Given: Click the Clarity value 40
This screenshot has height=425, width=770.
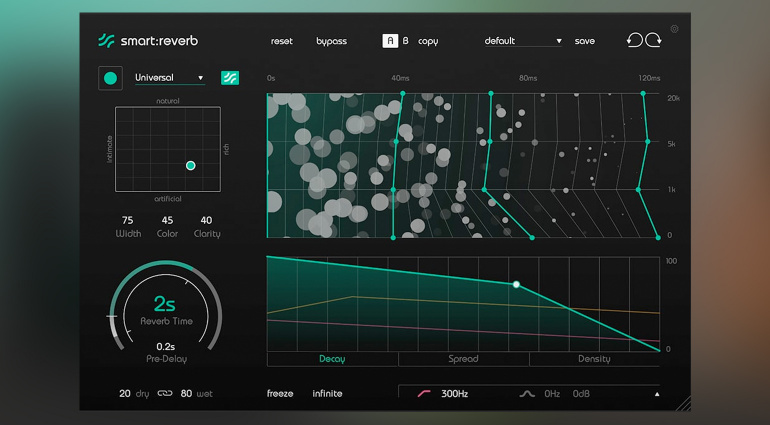Looking at the screenshot, I should [207, 220].
